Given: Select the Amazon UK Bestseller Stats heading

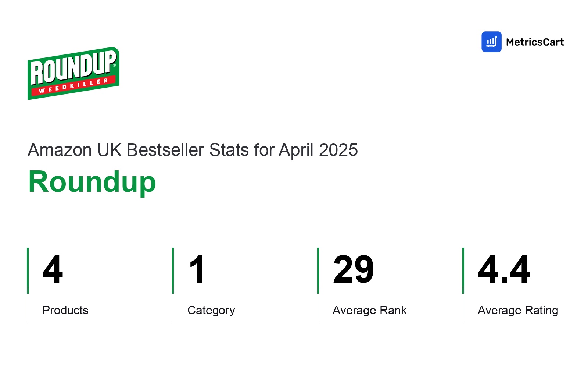Looking at the screenshot, I should (x=193, y=150).
